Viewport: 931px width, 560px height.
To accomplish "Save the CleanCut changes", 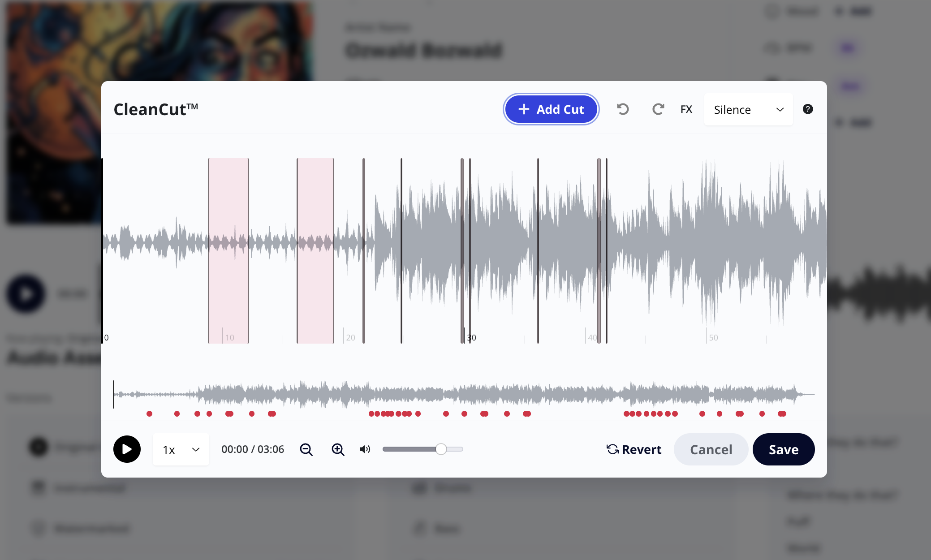I will pos(783,449).
